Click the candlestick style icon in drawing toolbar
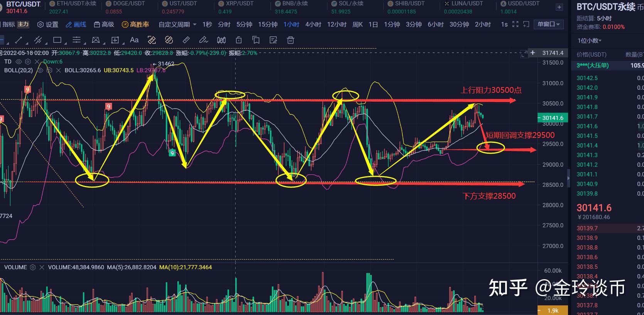The width and height of the screenshot is (644, 315). (x=221, y=40)
